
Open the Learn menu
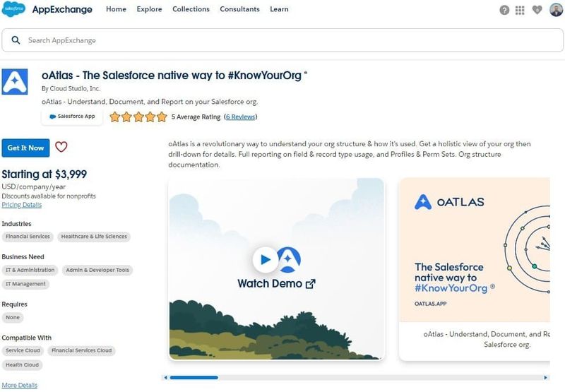[x=279, y=9]
